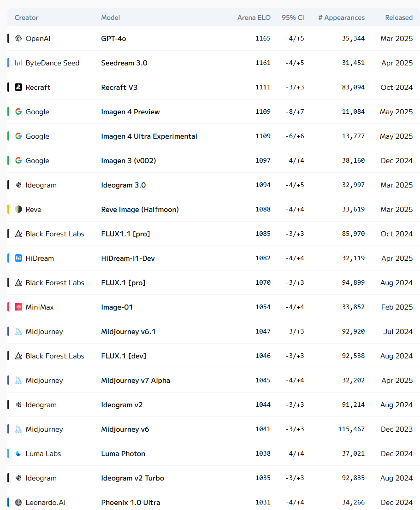Select the Recraft V3 model name
Screen dimensions: 420x510
[x=119, y=87]
